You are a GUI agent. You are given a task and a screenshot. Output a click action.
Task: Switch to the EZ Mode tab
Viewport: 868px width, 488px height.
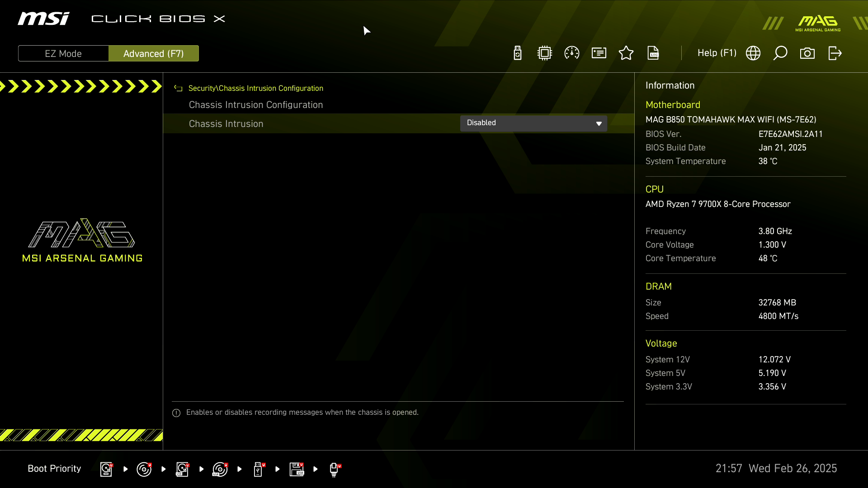63,53
